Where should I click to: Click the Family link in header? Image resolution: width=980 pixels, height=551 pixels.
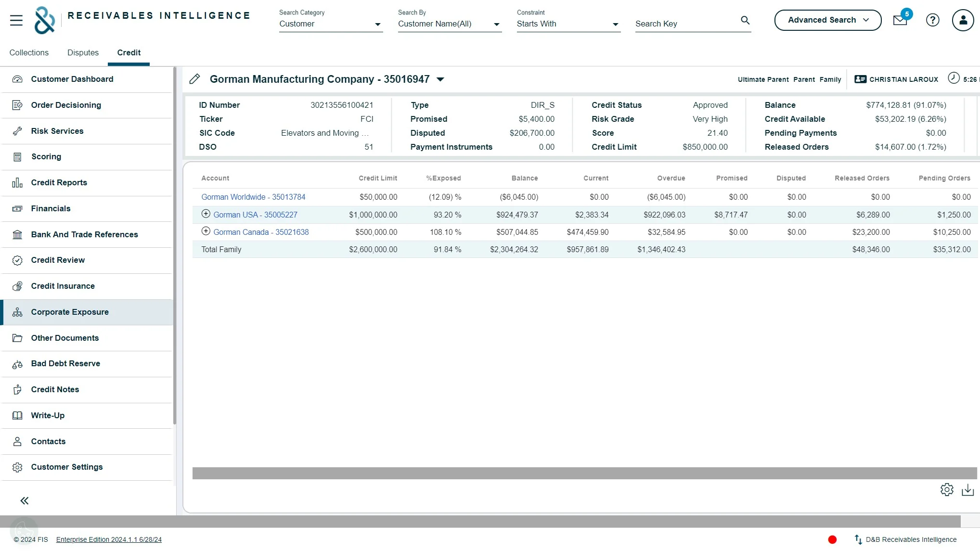point(830,79)
